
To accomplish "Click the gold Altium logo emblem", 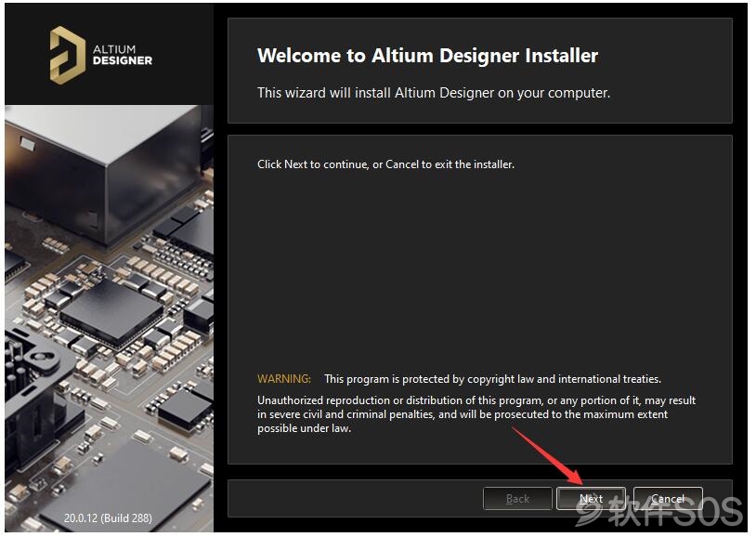I will click(x=68, y=55).
